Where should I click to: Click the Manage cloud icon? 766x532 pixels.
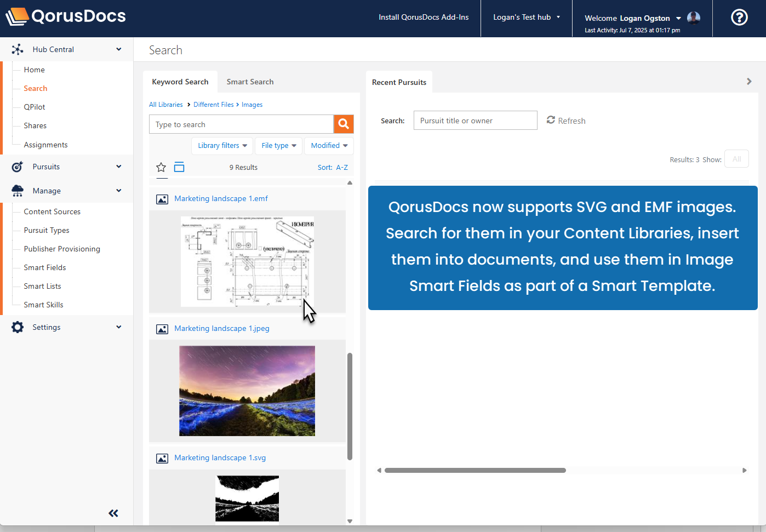click(x=18, y=191)
